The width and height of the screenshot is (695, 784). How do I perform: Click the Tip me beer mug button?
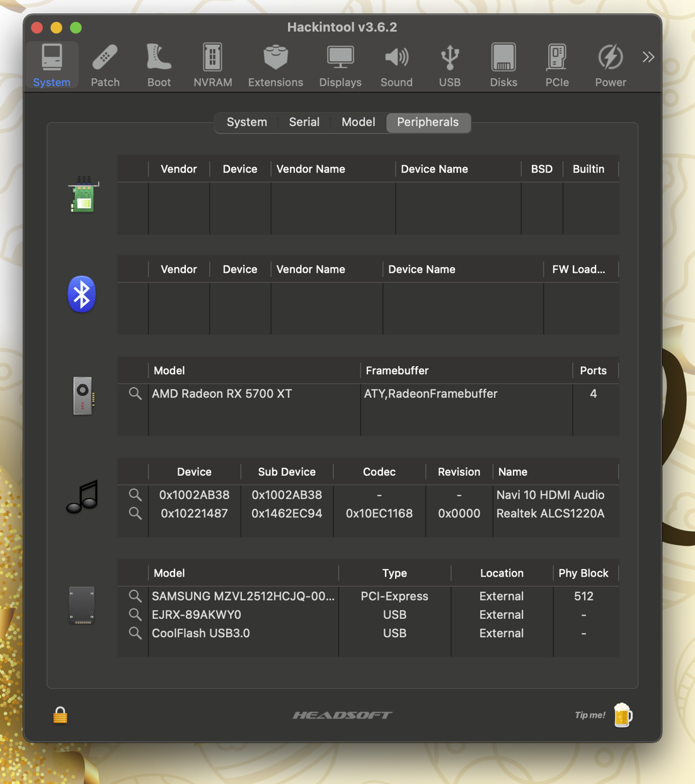coord(623,715)
